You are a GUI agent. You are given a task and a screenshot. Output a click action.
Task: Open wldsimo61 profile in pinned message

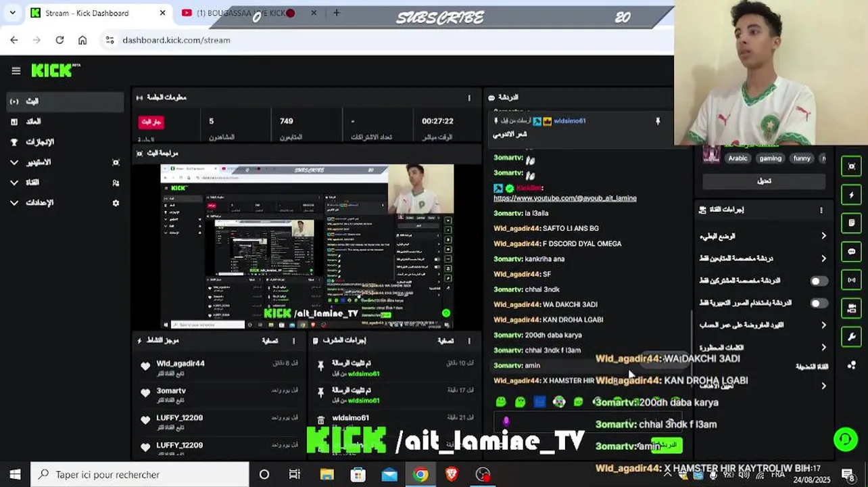click(x=569, y=121)
